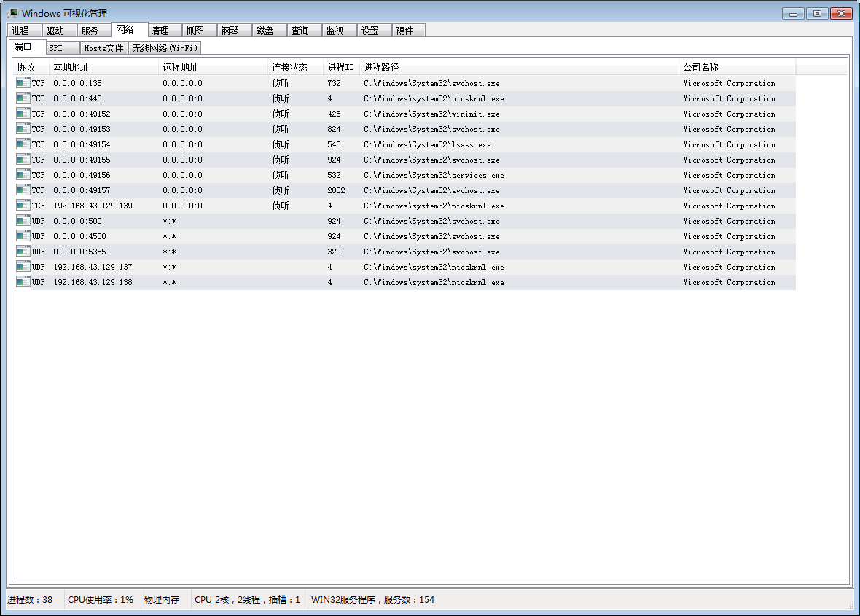Switch to the 硬件 tab
Viewport: 860px width, 616px height.
[x=404, y=31]
